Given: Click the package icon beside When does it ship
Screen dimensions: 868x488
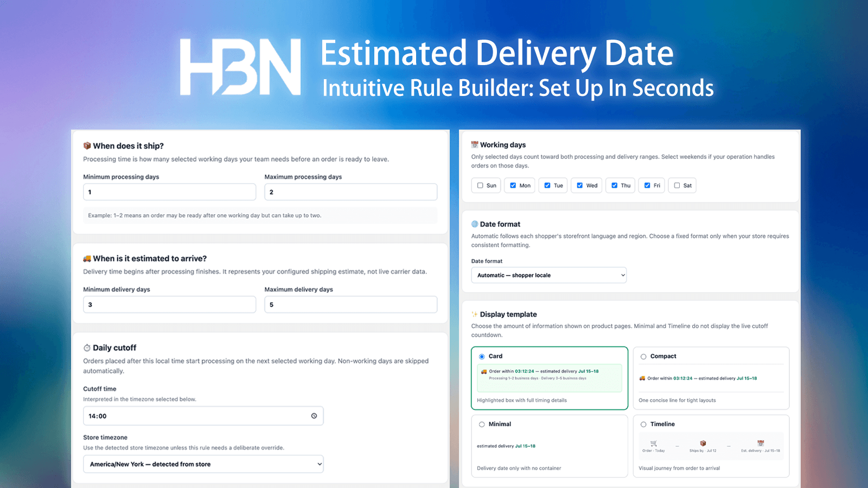Looking at the screenshot, I should click(x=87, y=146).
